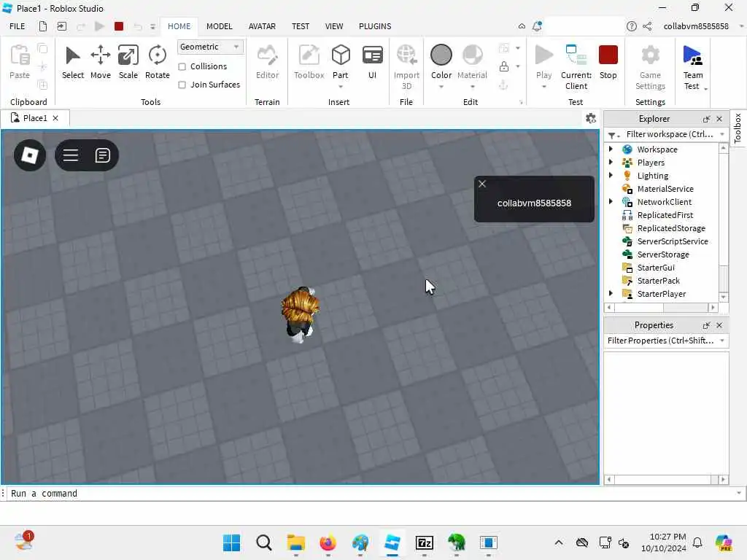Open the vertical Toolbox side tab
This screenshot has width=747, height=560.
[738, 128]
